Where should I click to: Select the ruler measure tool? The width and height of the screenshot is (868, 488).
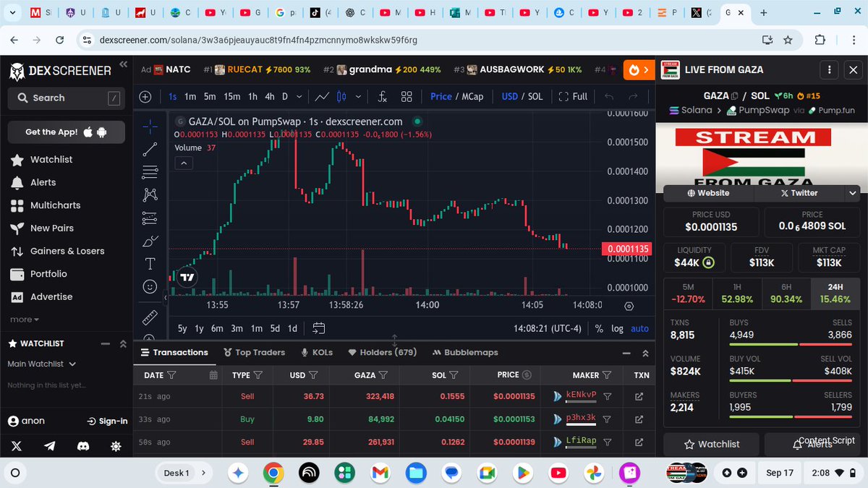[150, 317]
